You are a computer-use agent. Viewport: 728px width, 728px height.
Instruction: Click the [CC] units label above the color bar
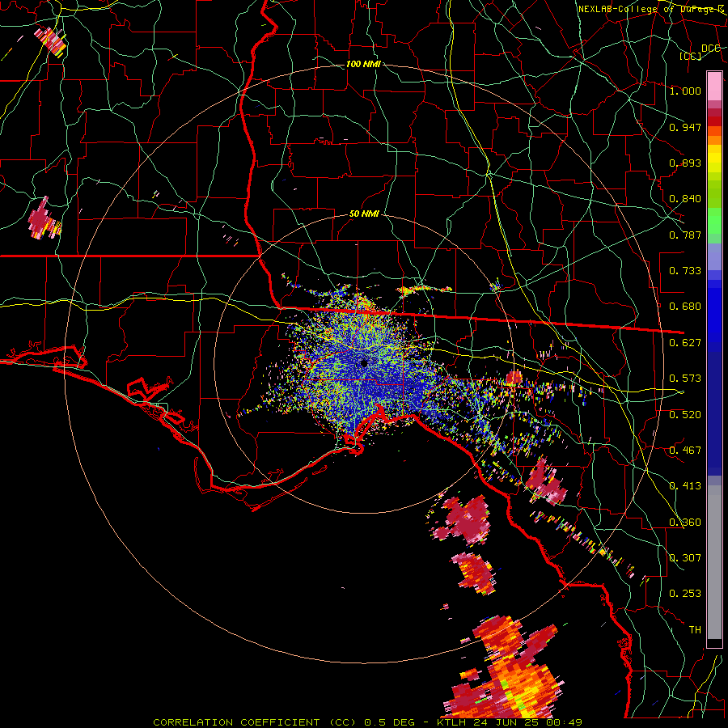click(691, 56)
